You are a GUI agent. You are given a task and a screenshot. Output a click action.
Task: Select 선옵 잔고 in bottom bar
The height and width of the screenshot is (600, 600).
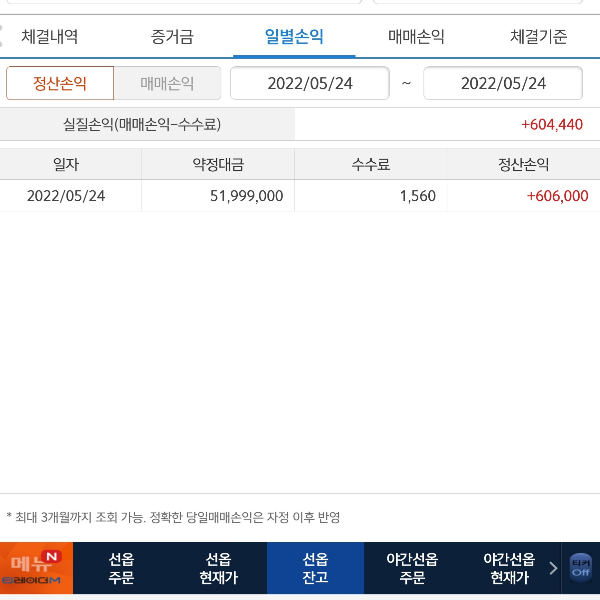pyautogui.click(x=315, y=568)
